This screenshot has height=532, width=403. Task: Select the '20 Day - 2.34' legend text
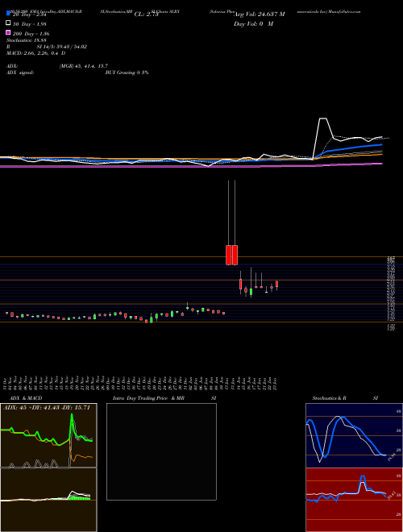click(31, 15)
